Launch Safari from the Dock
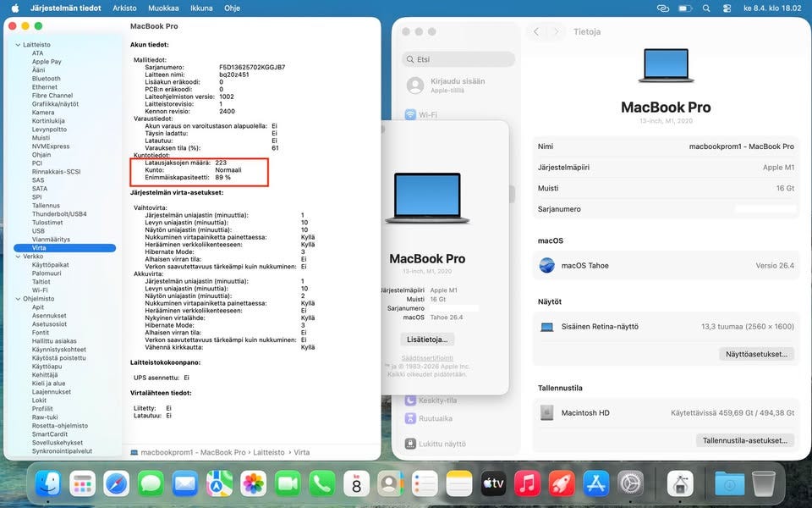This screenshot has width=812, height=508. point(117,484)
